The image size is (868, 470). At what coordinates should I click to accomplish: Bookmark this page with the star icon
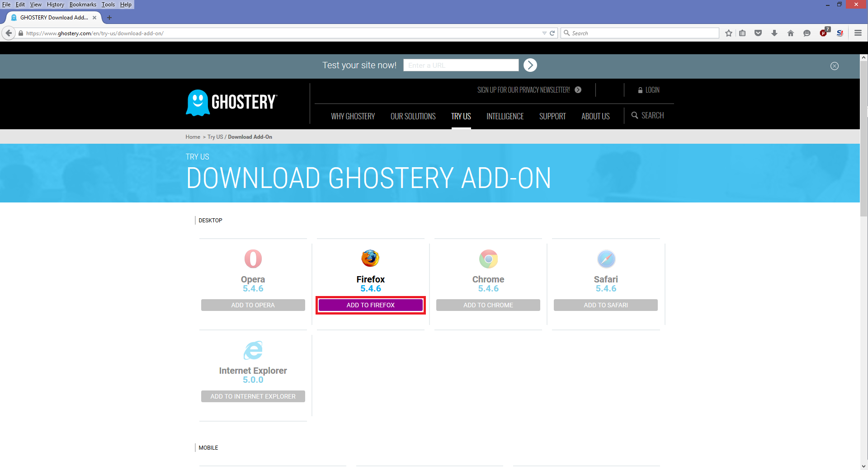tap(728, 33)
